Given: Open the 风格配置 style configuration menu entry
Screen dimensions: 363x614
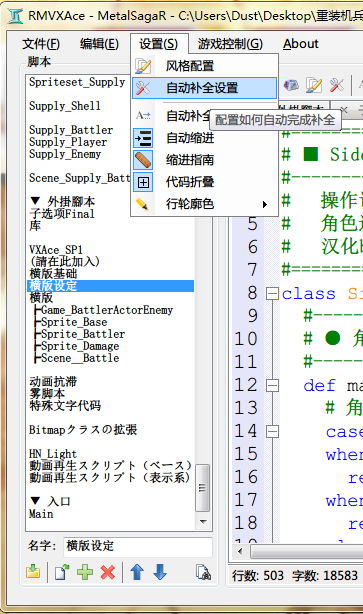Looking at the screenshot, I should click(x=204, y=66).
